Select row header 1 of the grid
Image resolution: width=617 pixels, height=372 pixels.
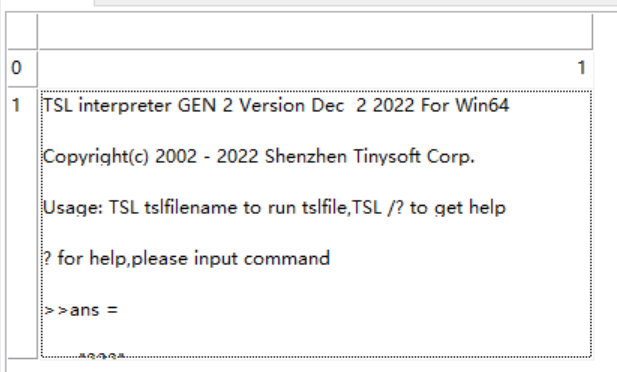click(22, 222)
